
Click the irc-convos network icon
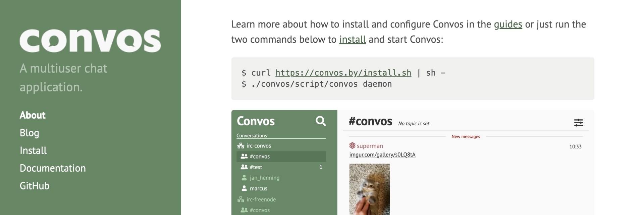click(240, 146)
